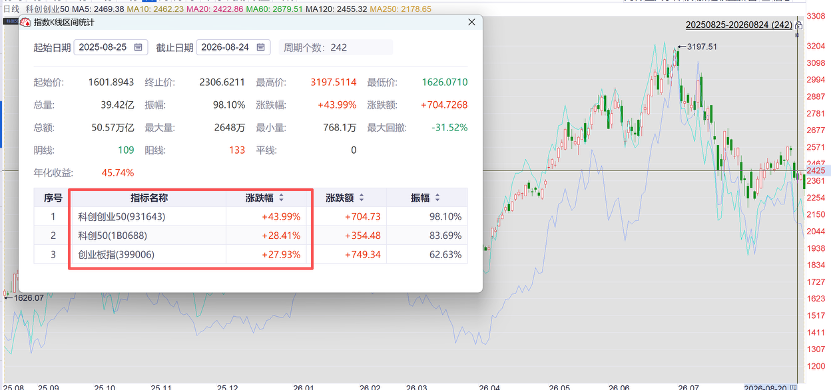Click the 日线 period label on chart
Viewport: 832px width, 390px height.
tap(11, 9)
